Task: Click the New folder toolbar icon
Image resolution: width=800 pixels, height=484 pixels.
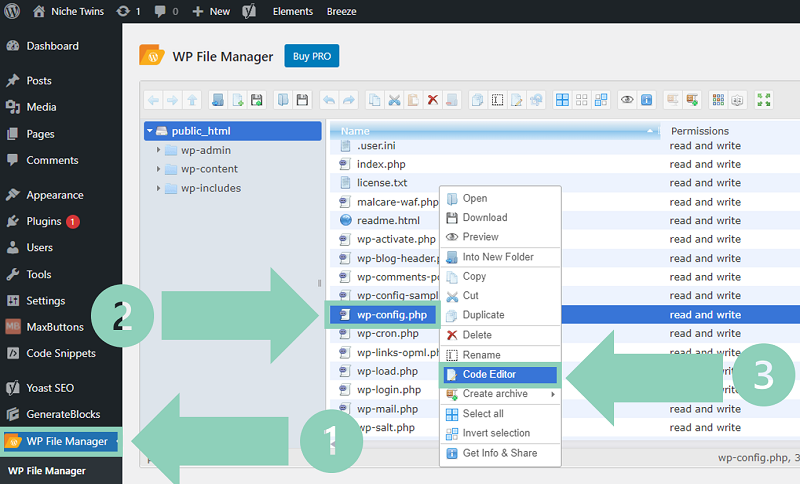Action: (218, 100)
